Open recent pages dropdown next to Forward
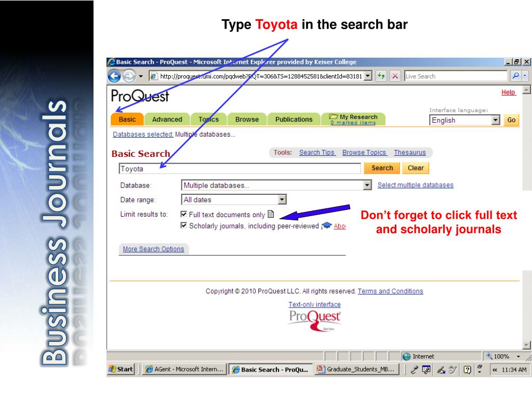 coord(140,76)
